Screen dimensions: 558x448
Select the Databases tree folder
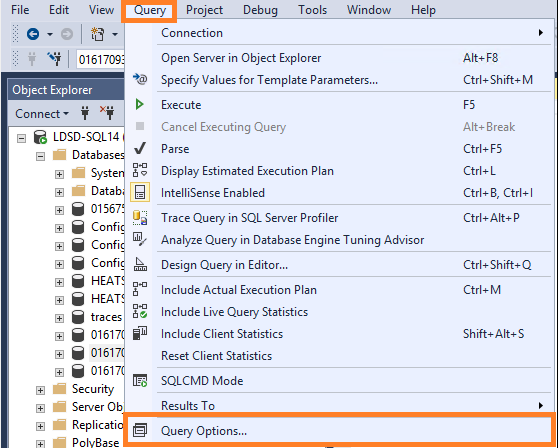click(98, 155)
